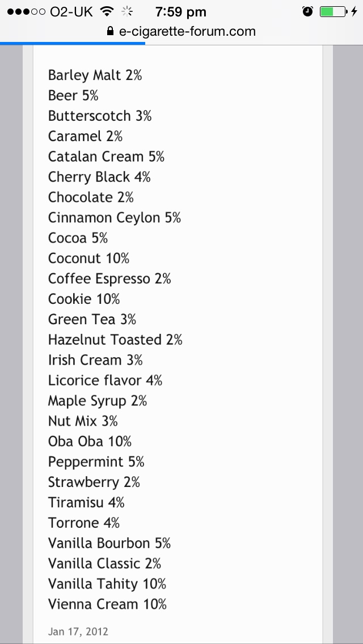The image size is (363, 644).
Task: Tap the 7:59 pm clock
Action: (x=180, y=11)
